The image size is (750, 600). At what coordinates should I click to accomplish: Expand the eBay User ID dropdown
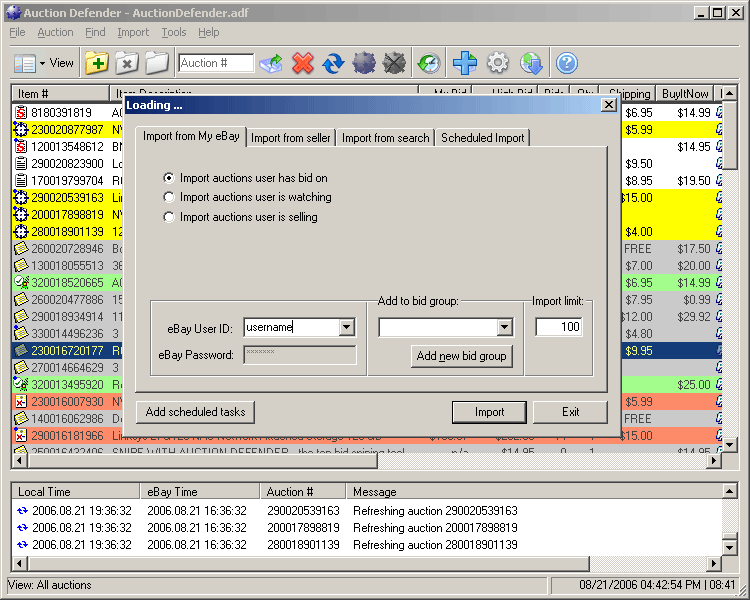(346, 327)
